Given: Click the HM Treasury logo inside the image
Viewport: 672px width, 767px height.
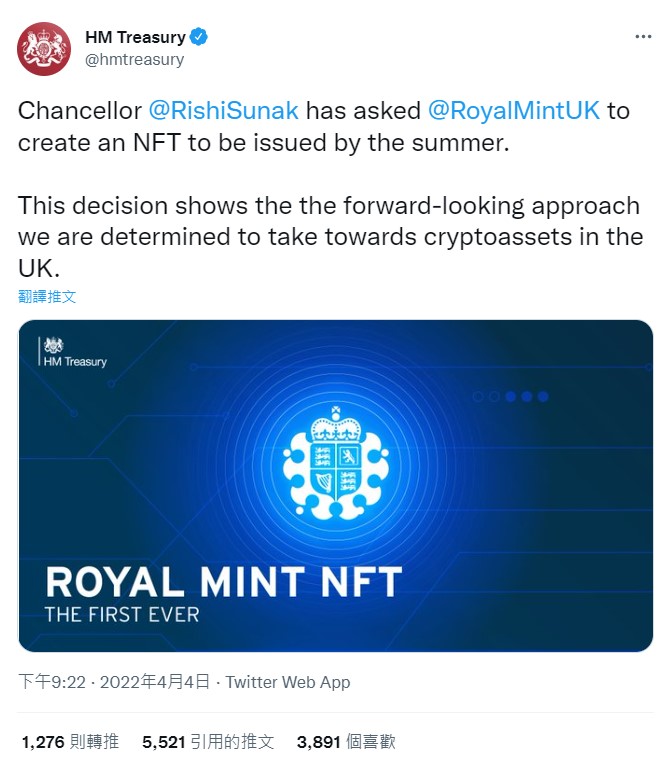Looking at the screenshot, I should 75,353.
